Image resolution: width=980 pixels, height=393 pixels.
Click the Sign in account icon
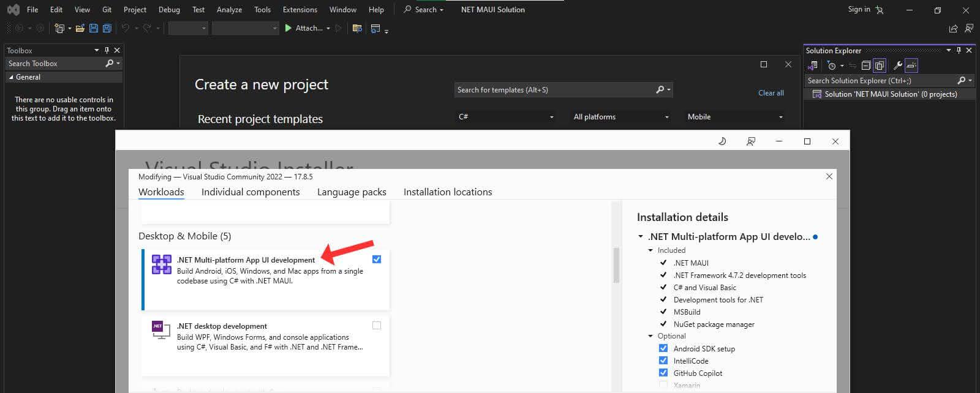click(880, 10)
